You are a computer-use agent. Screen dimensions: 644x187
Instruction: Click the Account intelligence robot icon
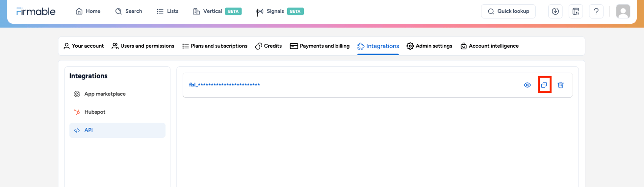click(464, 46)
